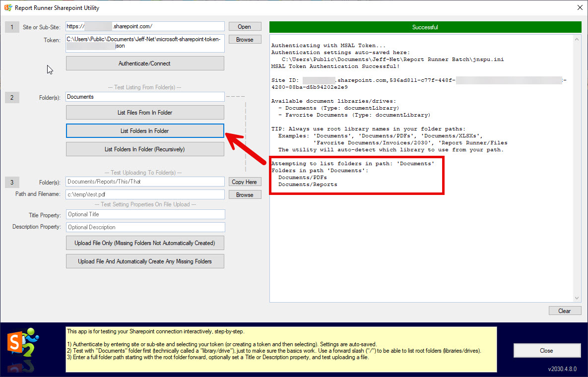The height and width of the screenshot is (377, 588).
Task: Click List Folders In Folder (Recursively)
Action: tap(145, 149)
